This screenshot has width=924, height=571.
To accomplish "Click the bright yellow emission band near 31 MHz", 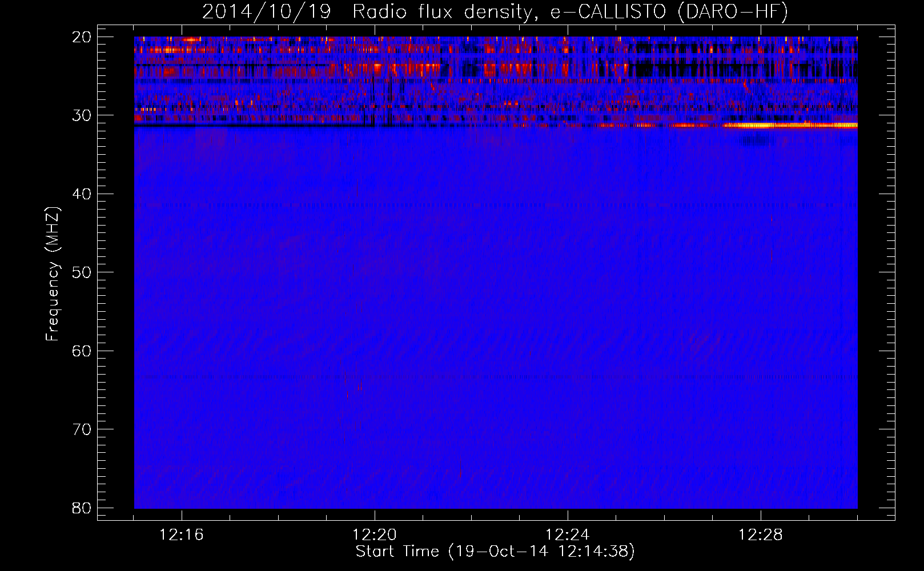I will pos(791,125).
